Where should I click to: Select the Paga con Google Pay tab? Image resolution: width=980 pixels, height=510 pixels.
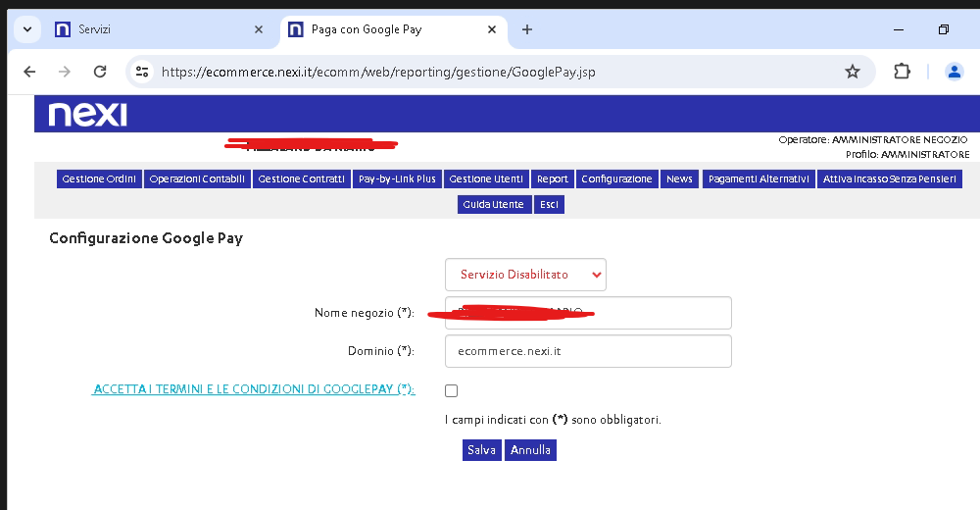coord(394,29)
